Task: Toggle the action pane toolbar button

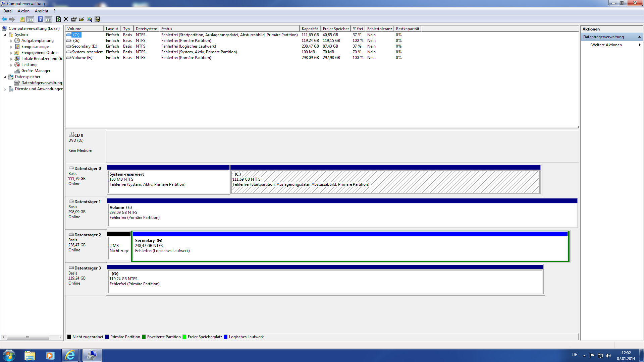Action: [x=49, y=19]
